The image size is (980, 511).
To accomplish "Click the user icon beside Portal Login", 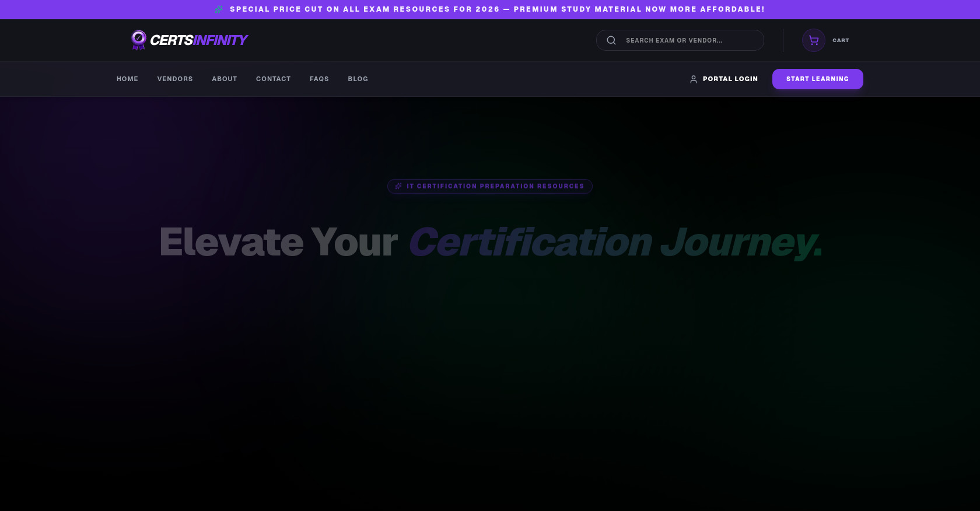I will (x=694, y=79).
